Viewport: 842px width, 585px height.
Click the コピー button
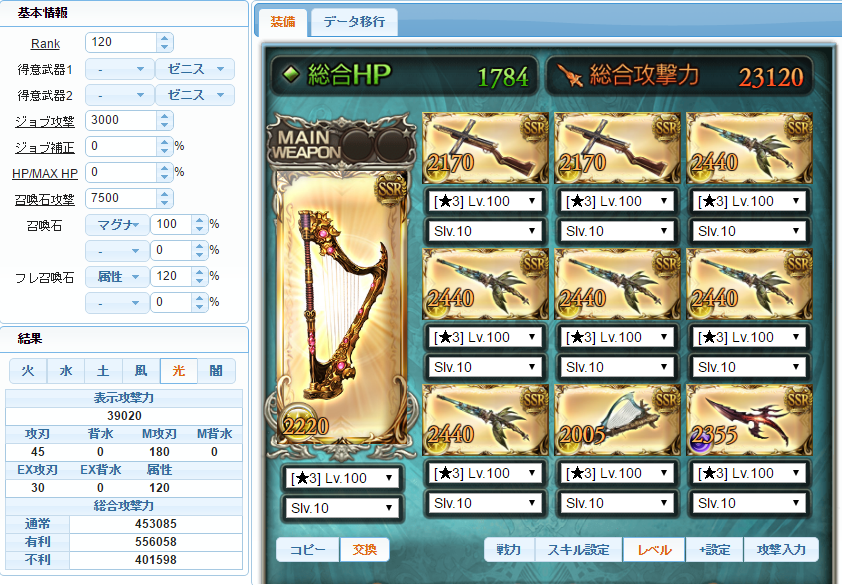(x=308, y=550)
